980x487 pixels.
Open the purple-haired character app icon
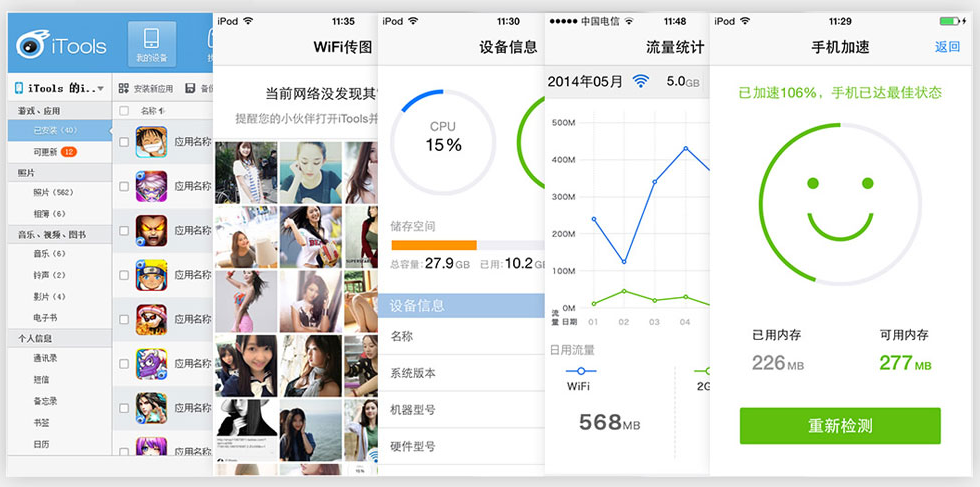coord(151,186)
